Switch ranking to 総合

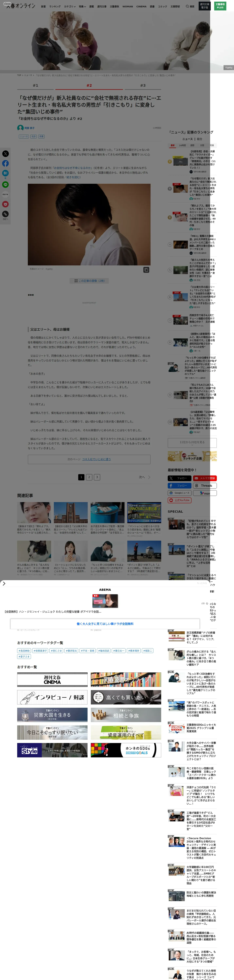tap(199, 139)
